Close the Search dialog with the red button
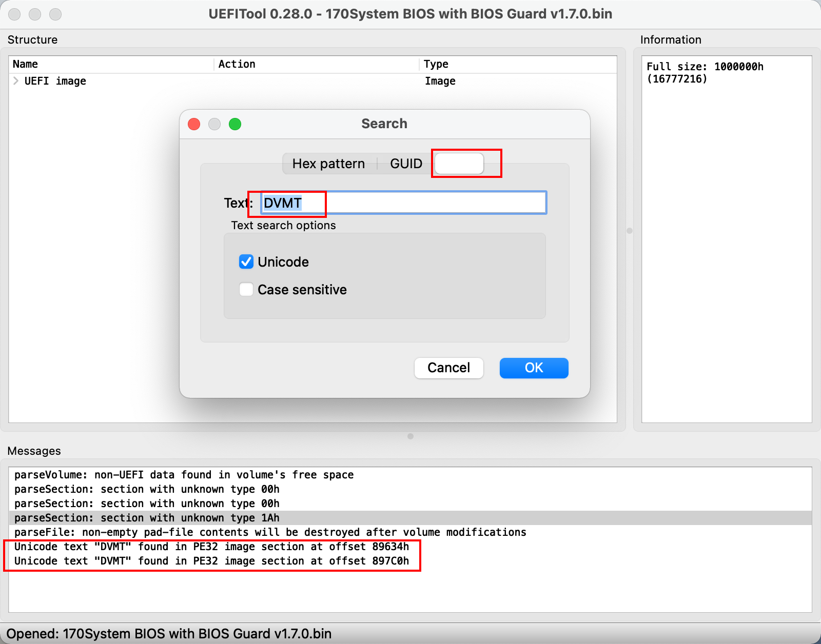This screenshot has width=821, height=644. (194, 124)
